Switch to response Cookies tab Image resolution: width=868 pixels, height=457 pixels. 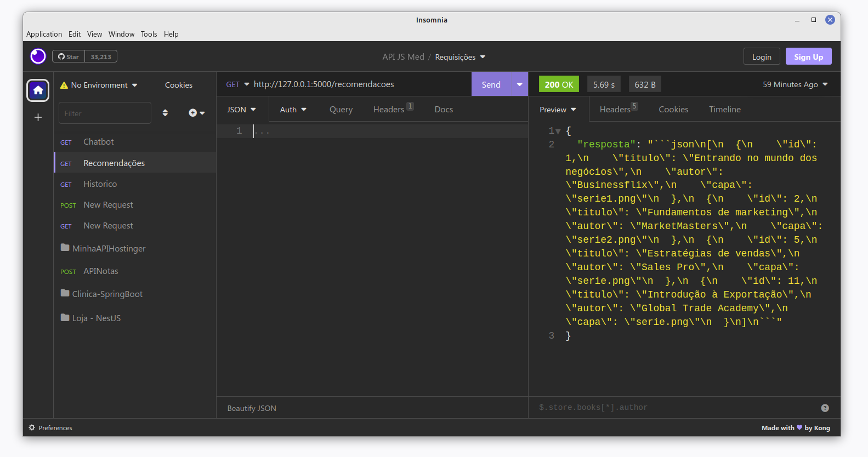click(x=673, y=110)
